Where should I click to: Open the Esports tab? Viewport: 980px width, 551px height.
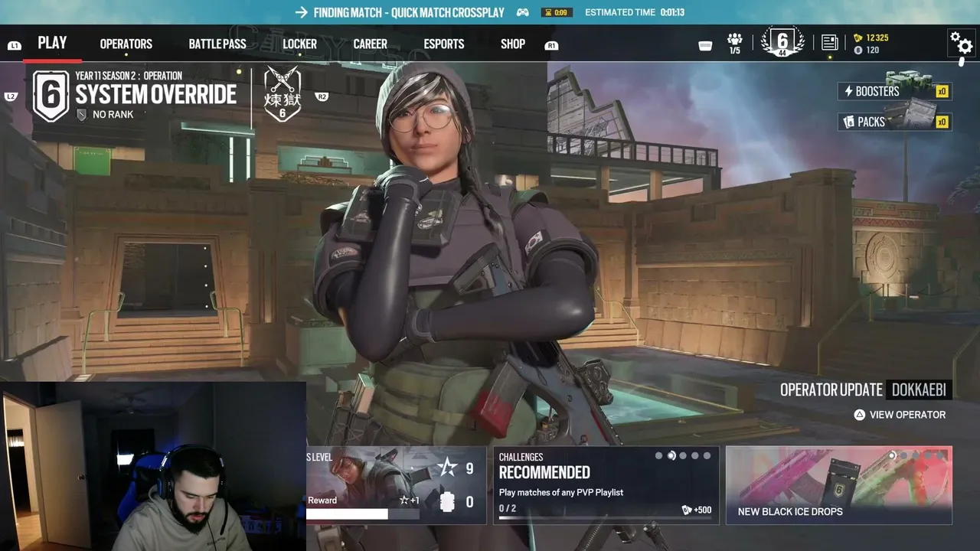pyautogui.click(x=444, y=44)
